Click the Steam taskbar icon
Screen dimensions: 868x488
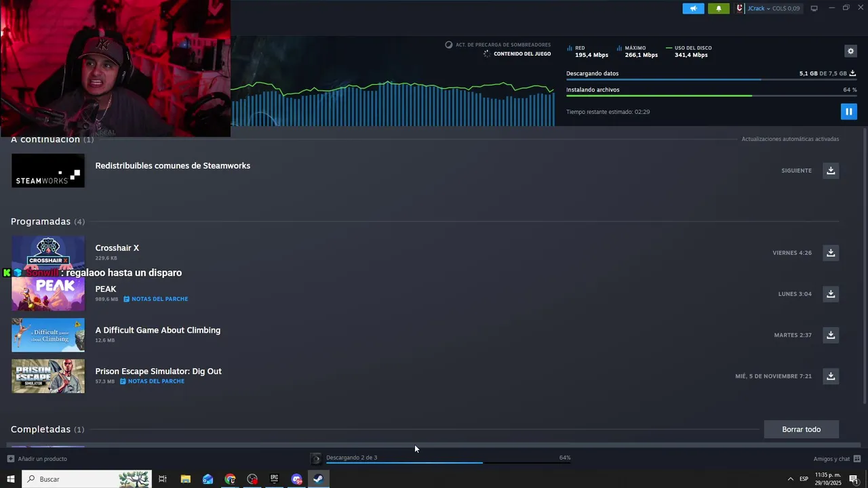tap(318, 479)
